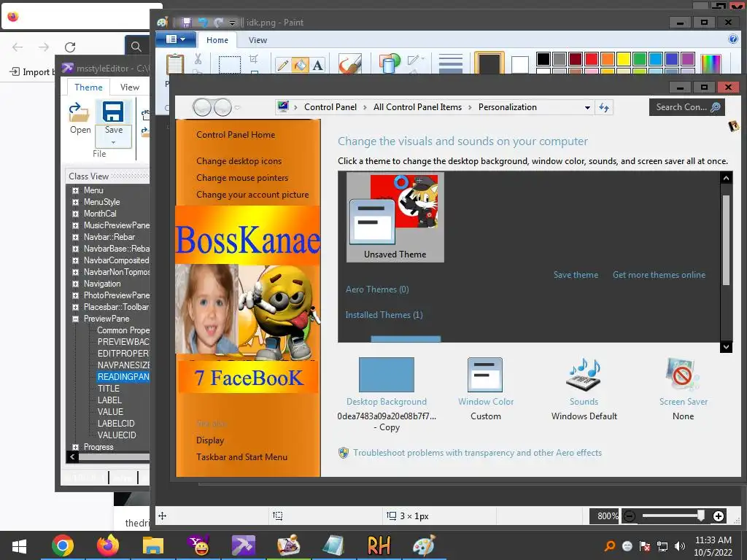Click Control Panel breadcrumb in address bar
The width and height of the screenshot is (747, 560).
330,107
